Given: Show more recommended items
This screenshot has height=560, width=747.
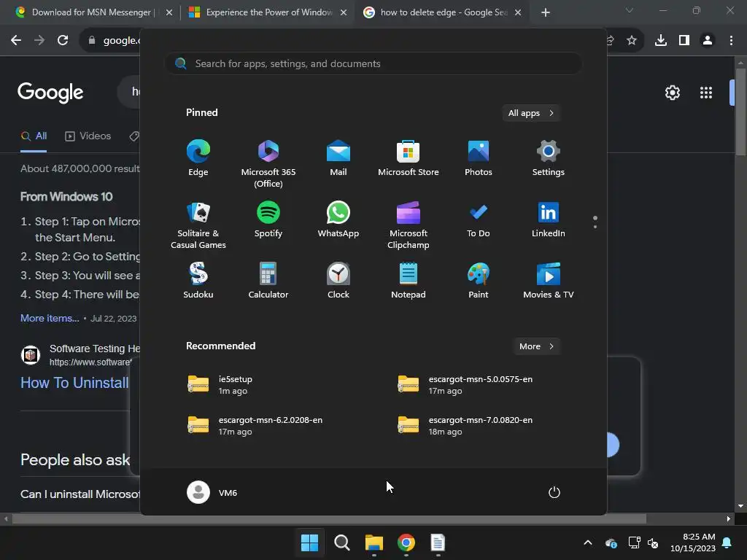Looking at the screenshot, I should (x=536, y=346).
